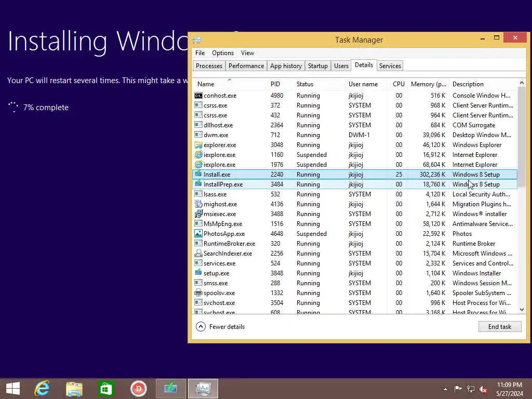Image resolution: width=532 pixels, height=399 pixels.
Task: Click the muted volume tray icon
Action: (x=483, y=389)
